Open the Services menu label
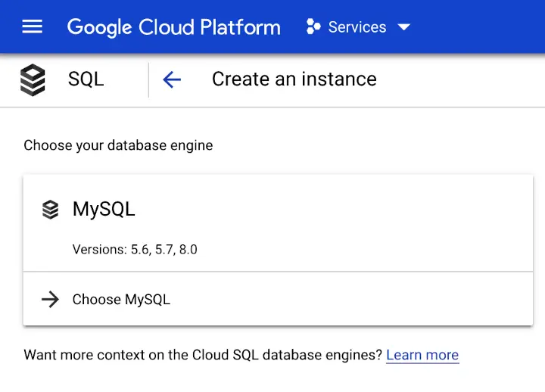This screenshot has width=545, height=392. coord(357,27)
